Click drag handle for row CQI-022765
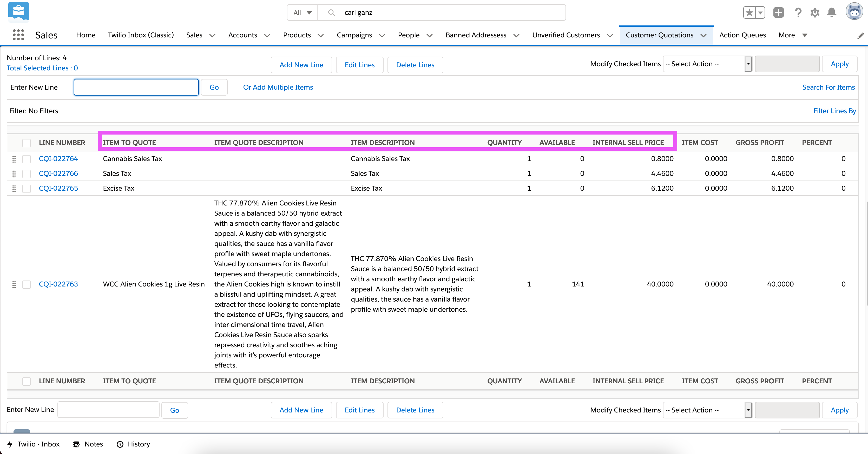This screenshot has height=454, width=868. pyautogui.click(x=14, y=189)
